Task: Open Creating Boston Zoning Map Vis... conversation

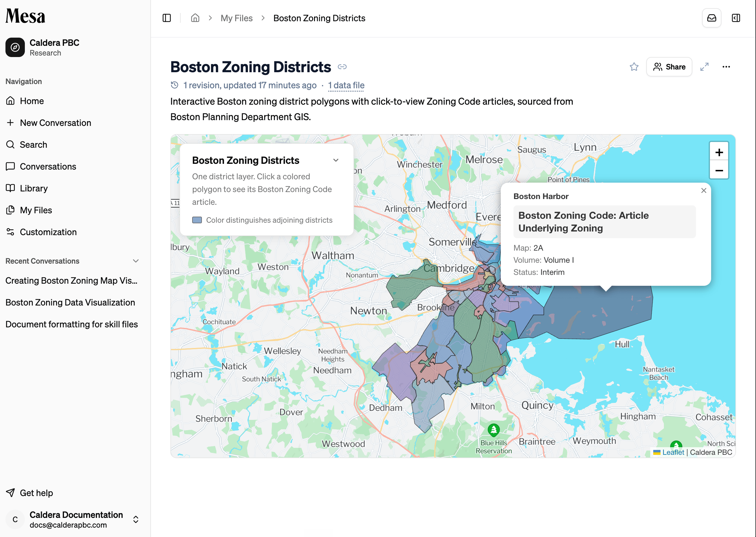Action: (71, 280)
